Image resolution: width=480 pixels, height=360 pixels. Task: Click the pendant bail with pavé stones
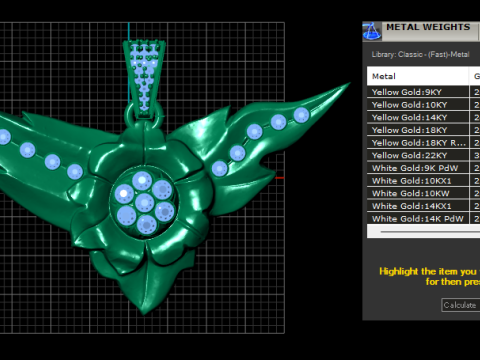pyautogui.click(x=144, y=79)
